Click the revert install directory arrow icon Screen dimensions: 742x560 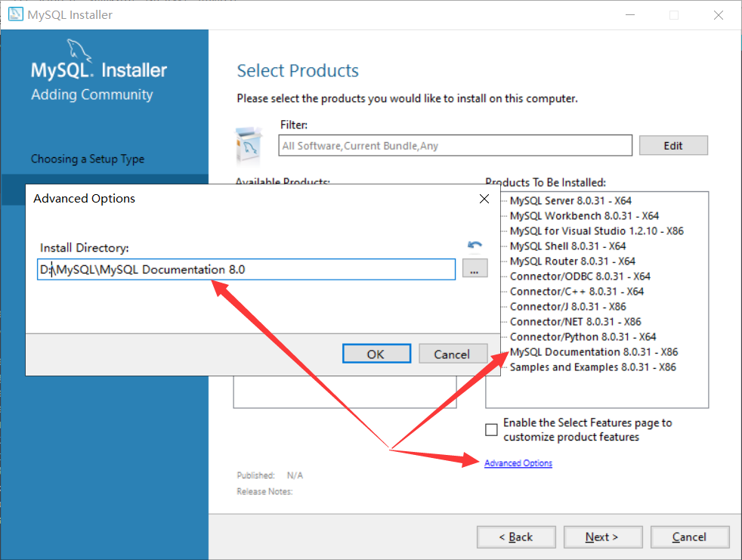[475, 245]
